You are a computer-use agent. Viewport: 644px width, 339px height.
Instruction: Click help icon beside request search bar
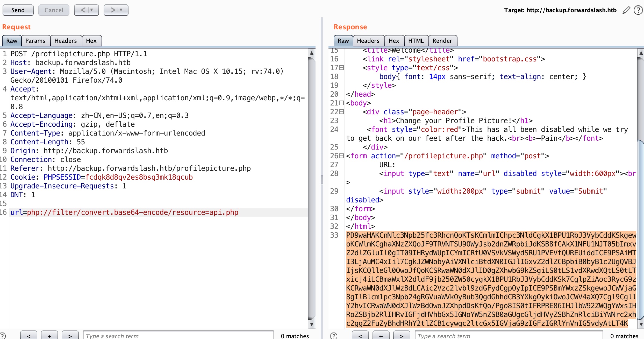pos(3,336)
